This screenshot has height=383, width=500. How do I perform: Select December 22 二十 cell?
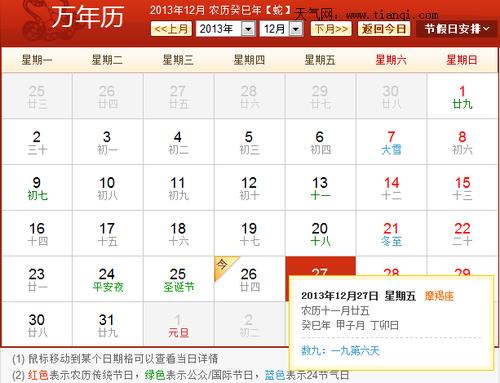tap(462, 233)
